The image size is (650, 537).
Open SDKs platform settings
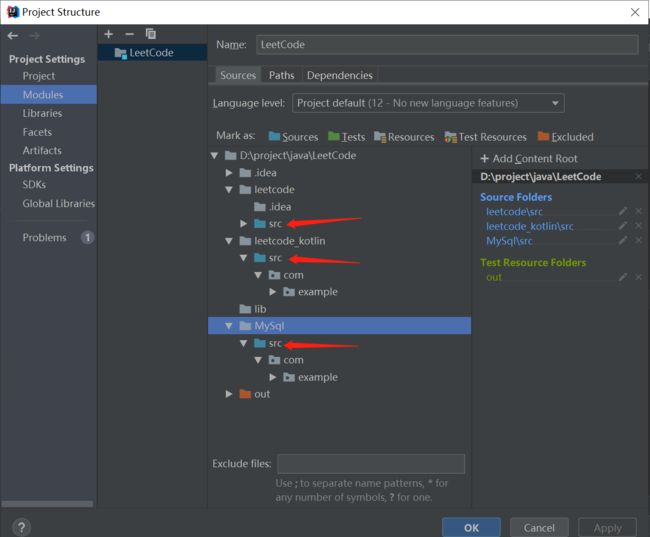click(x=34, y=185)
